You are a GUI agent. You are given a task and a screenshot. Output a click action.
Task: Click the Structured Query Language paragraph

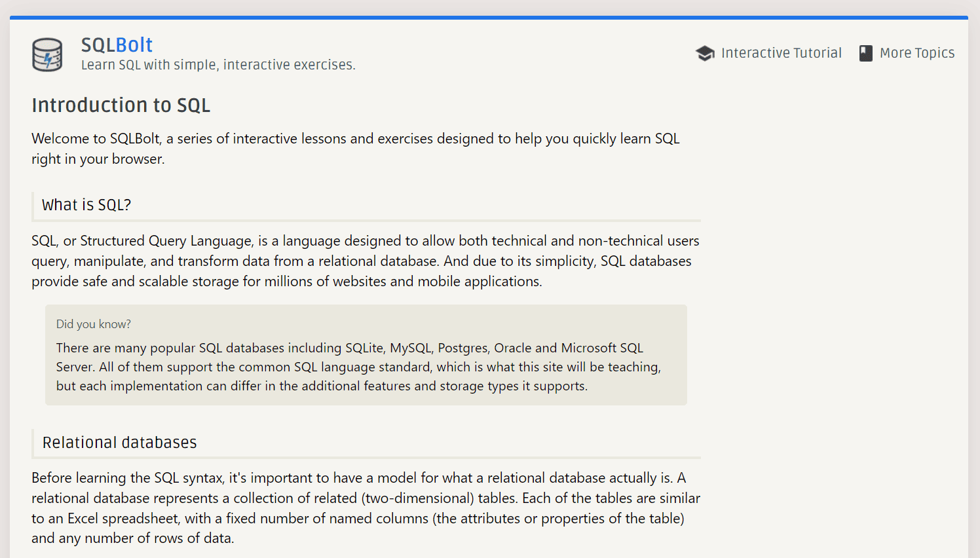click(366, 261)
